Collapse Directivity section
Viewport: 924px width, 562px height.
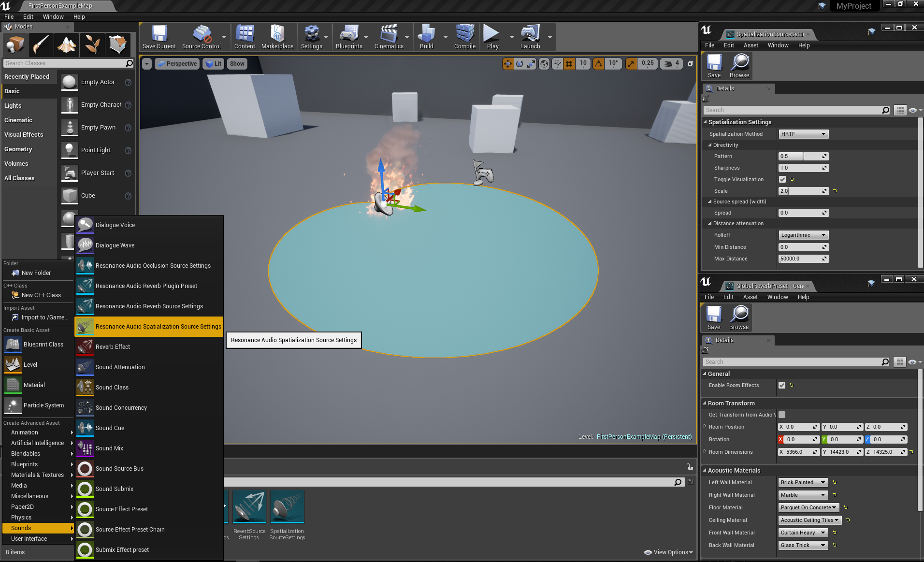pos(709,145)
